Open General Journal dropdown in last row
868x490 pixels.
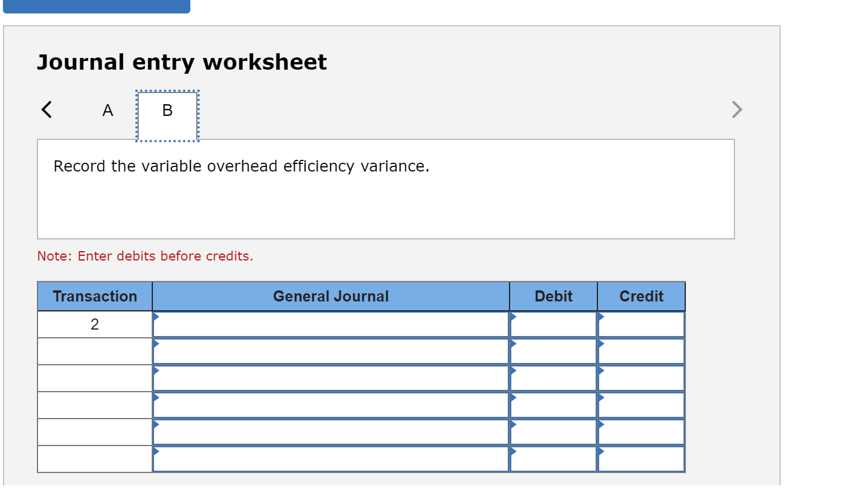(x=331, y=459)
